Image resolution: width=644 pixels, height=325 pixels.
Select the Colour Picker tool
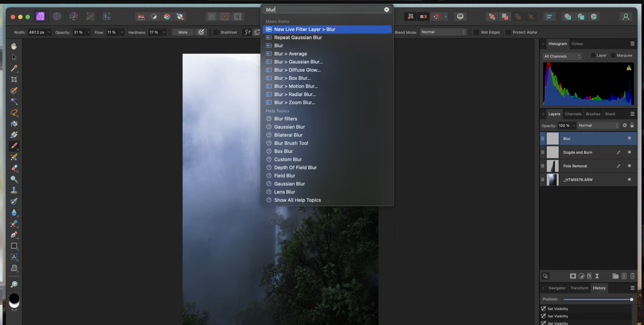point(14,68)
